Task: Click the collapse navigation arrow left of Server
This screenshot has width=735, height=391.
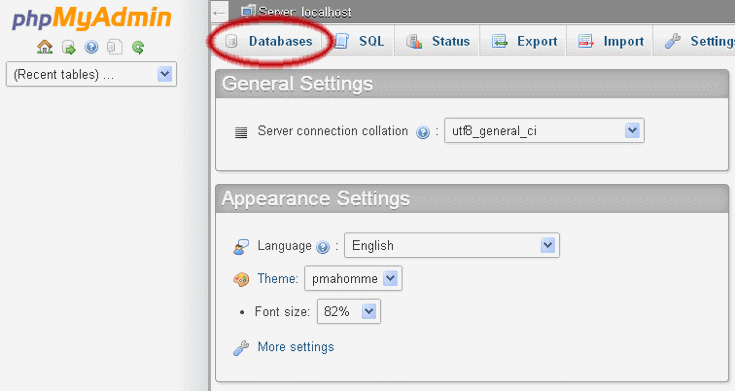Action: coord(219,13)
